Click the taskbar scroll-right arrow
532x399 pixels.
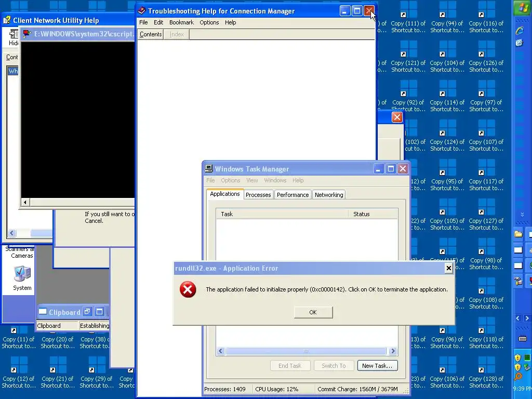[527, 318]
